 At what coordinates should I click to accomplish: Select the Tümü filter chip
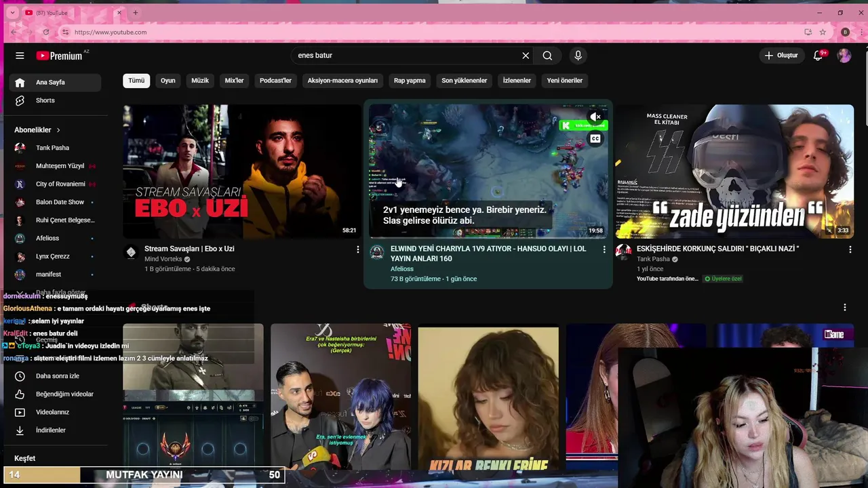tap(136, 81)
